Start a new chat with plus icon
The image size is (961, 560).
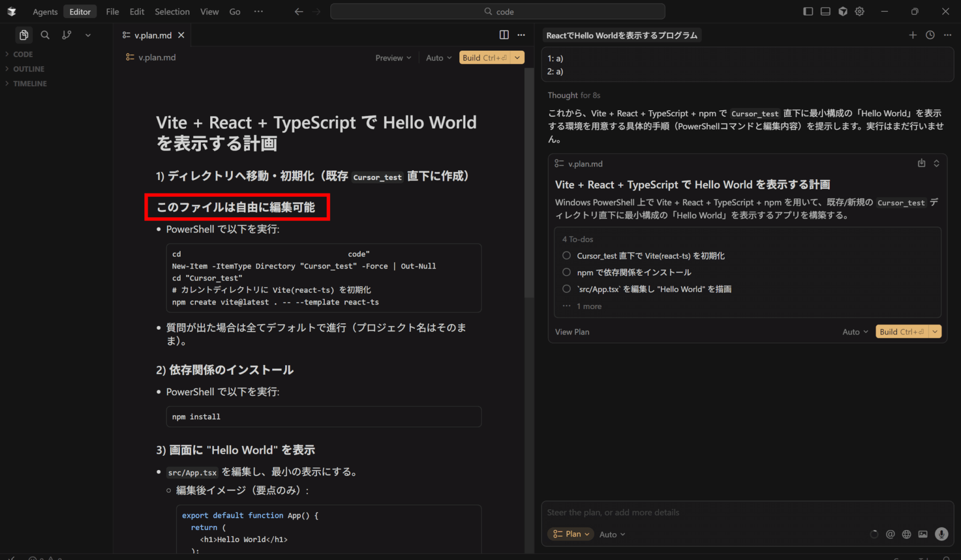(912, 35)
